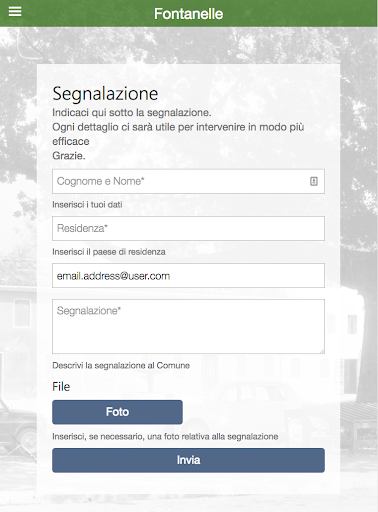
Task: Click the resize grip on the Segnalazione textarea
Action: coord(322,351)
